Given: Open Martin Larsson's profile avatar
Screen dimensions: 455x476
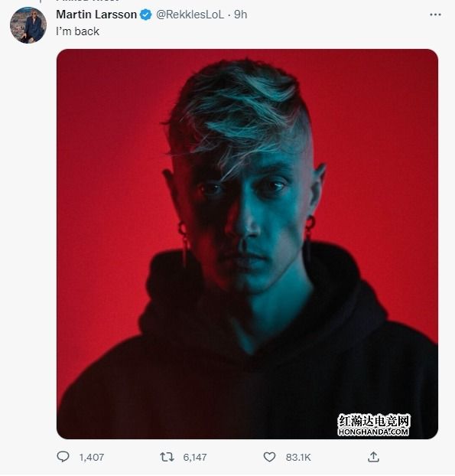Looking at the screenshot, I should coord(28,25).
